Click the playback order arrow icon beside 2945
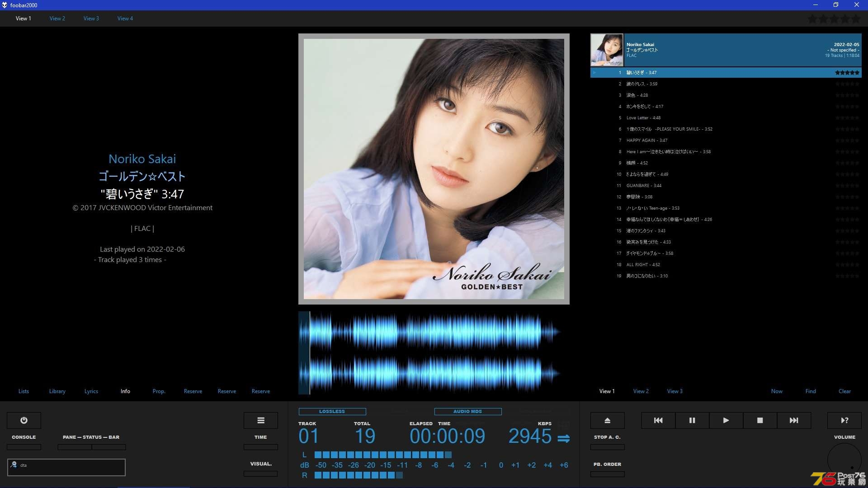 tap(563, 438)
